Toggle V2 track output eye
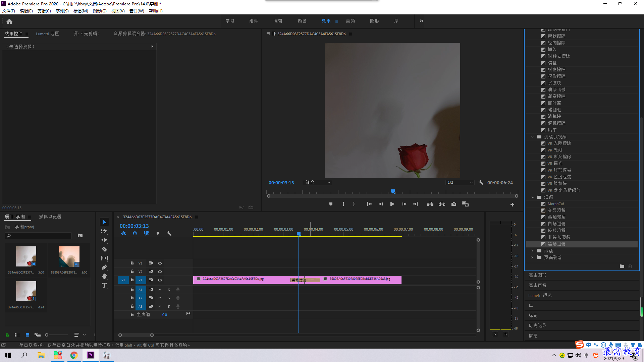644x362 pixels. pos(160,272)
